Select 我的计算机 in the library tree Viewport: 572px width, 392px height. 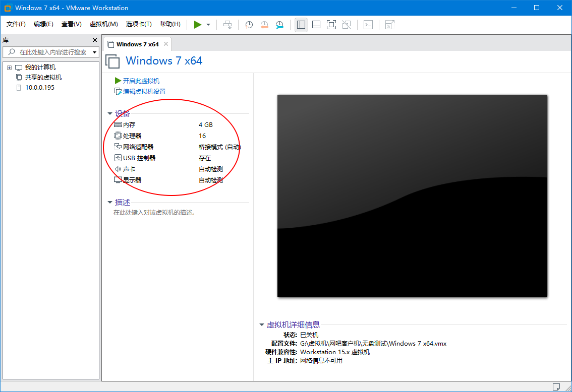(40, 68)
